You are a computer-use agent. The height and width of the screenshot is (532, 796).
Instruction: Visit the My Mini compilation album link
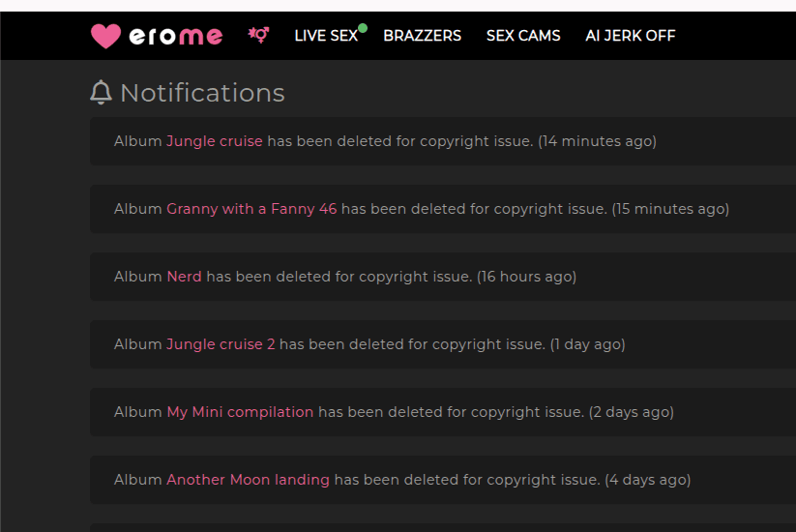click(240, 412)
